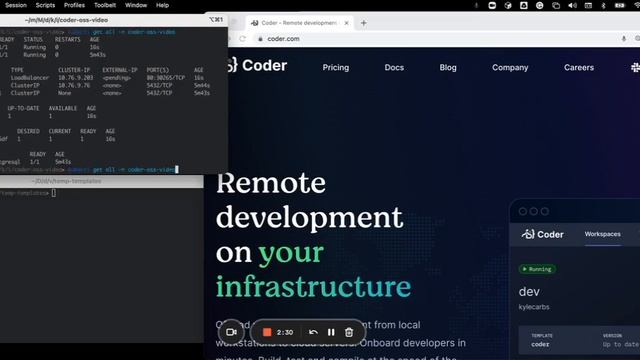The height and width of the screenshot is (360, 640).
Task: Click the circular Grammarly-style icon in menu bar
Action: coord(540,5)
